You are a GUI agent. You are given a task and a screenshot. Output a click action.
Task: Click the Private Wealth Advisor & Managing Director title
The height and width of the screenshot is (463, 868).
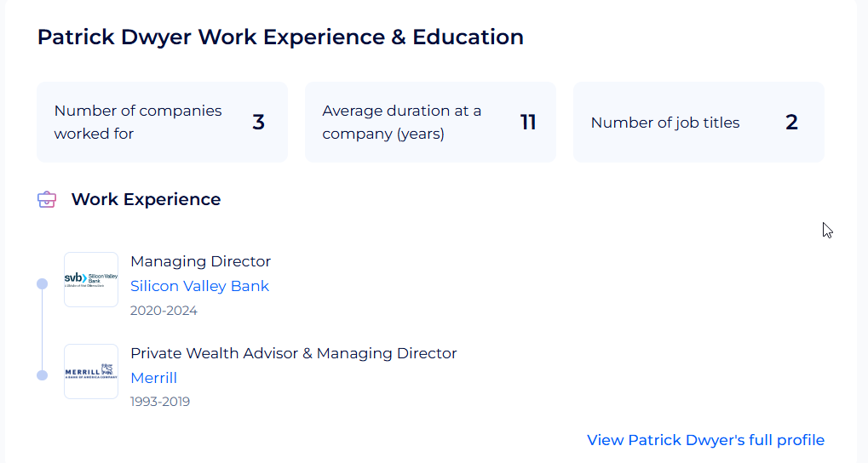[293, 353]
